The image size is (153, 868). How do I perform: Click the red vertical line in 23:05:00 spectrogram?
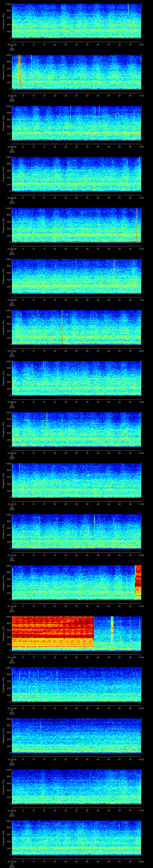point(137,225)
